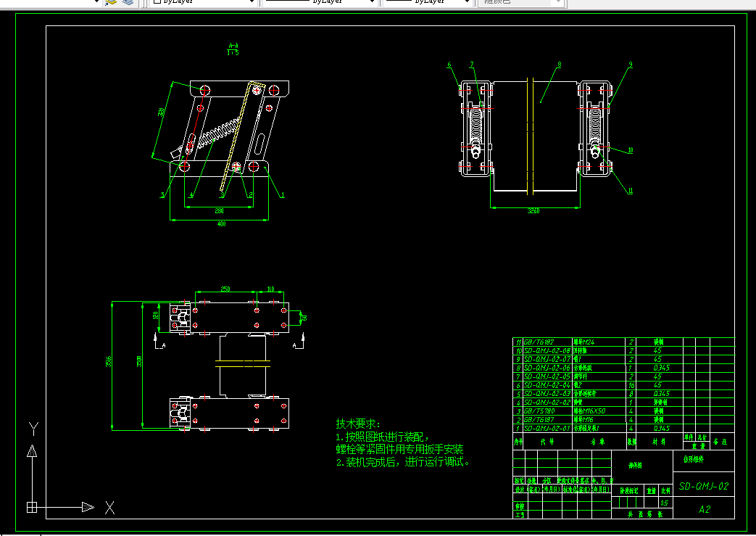Select balloon number 11 in the side view

630,191
